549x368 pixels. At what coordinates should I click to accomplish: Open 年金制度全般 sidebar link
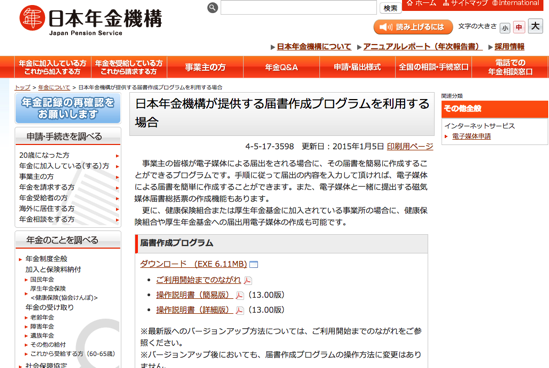pyautogui.click(x=46, y=259)
